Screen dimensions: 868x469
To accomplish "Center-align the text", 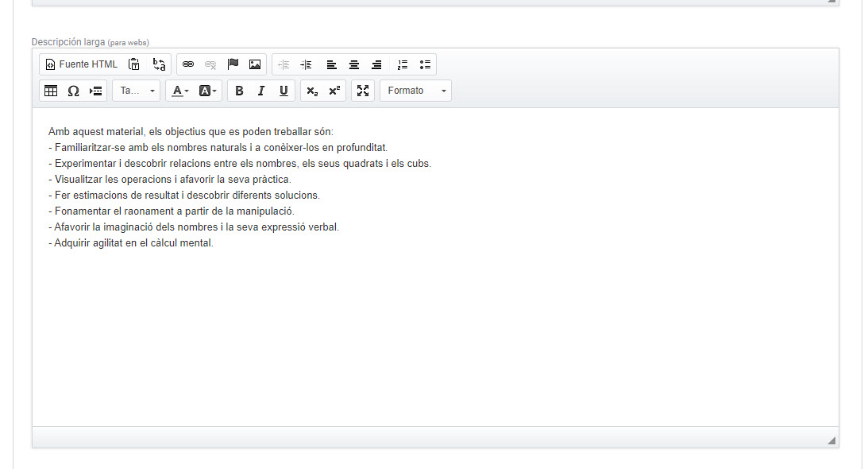I will [x=353, y=64].
